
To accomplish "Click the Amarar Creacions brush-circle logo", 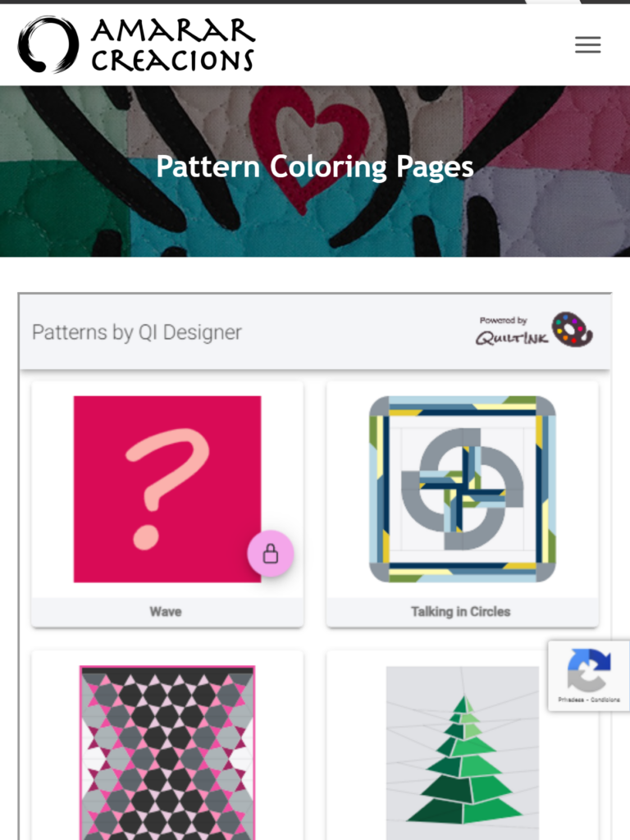I will tap(48, 44).
